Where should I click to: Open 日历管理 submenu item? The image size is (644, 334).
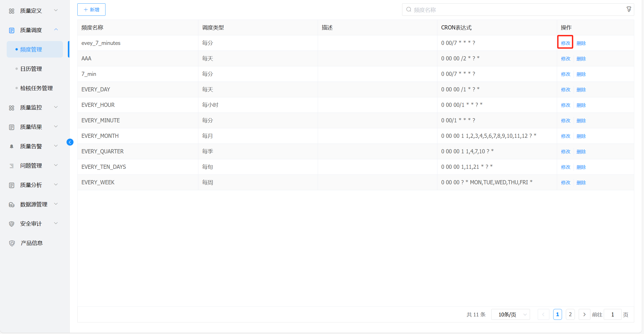(31, 69)
